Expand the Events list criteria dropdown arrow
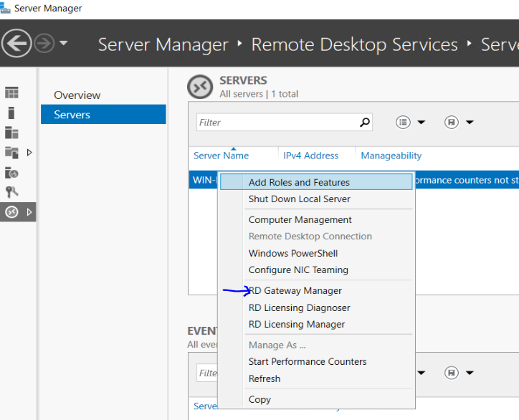 [421, 373]
